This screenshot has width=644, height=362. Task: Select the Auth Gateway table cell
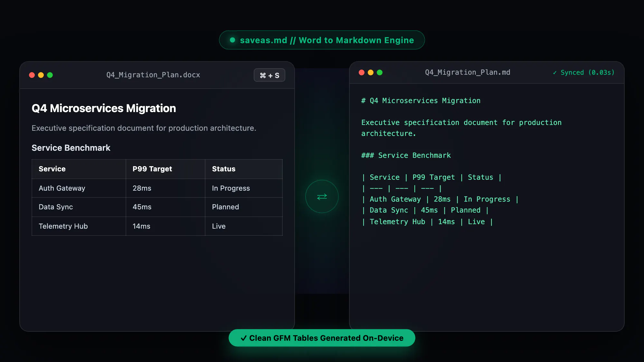79,188
